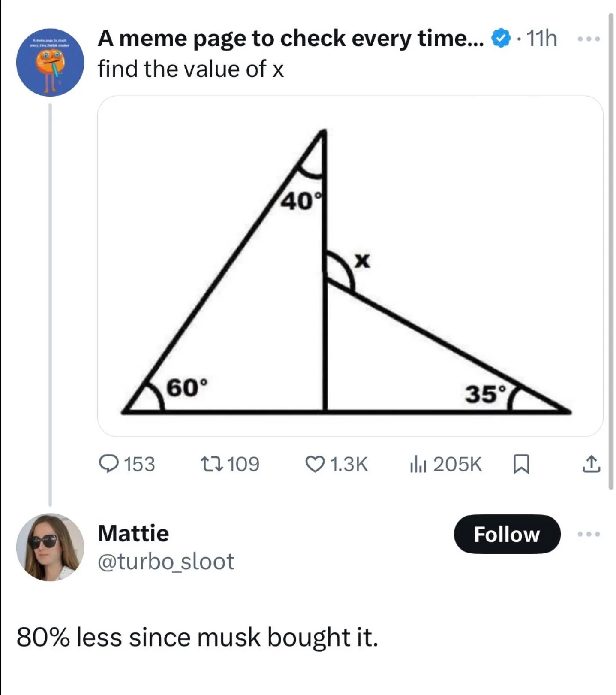
Task: Open the view count analytics icon
Action: 418,464
